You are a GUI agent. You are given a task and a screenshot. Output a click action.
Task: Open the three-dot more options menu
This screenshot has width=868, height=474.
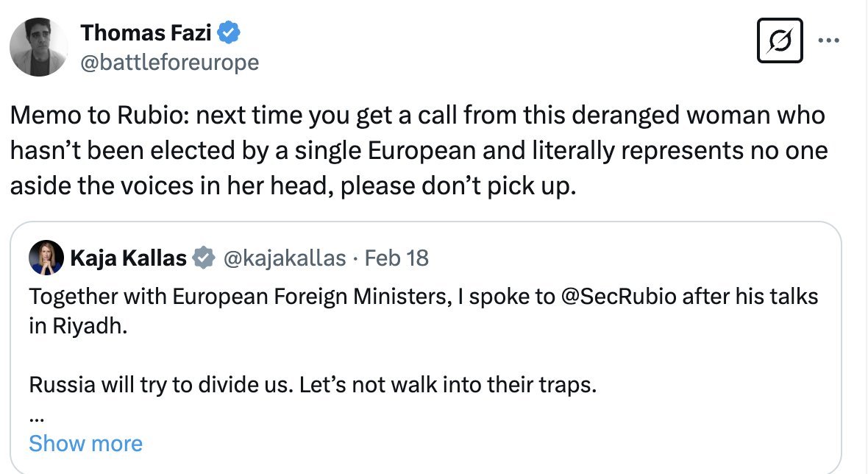point(828,40)
